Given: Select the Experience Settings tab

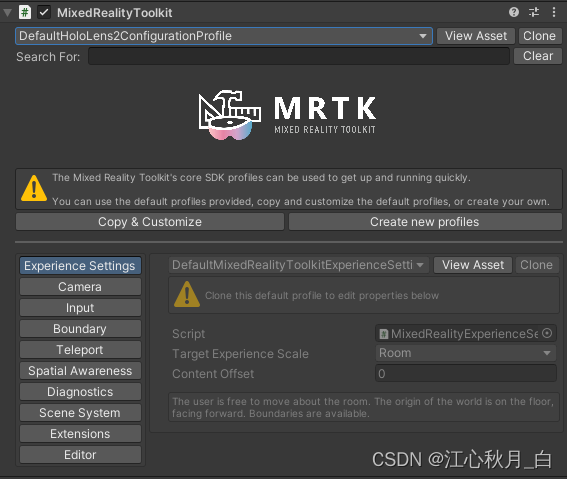Looking at the screenshot, I should point(80,266).
